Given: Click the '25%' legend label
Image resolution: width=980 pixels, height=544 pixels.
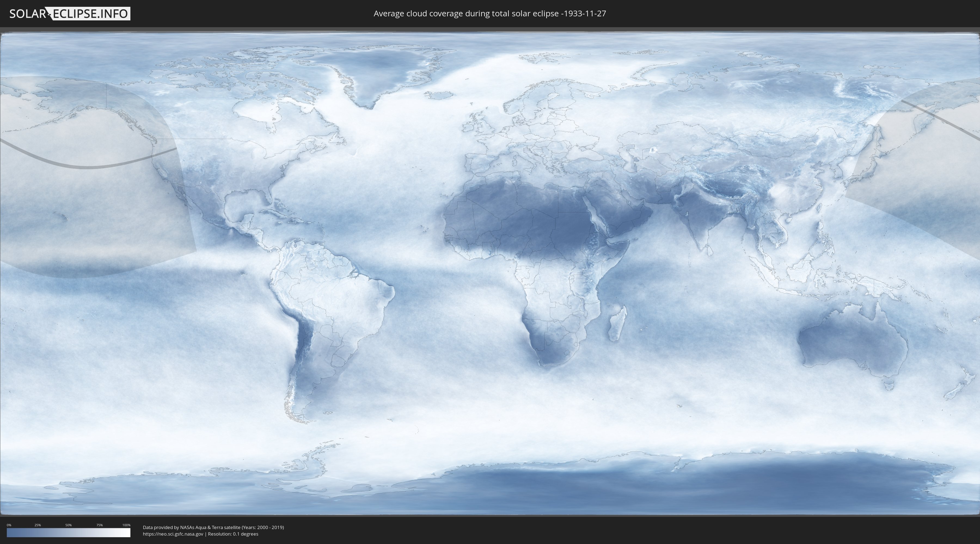Looking at the screenshot, I should pyautogui.click(x=38, y=525).
